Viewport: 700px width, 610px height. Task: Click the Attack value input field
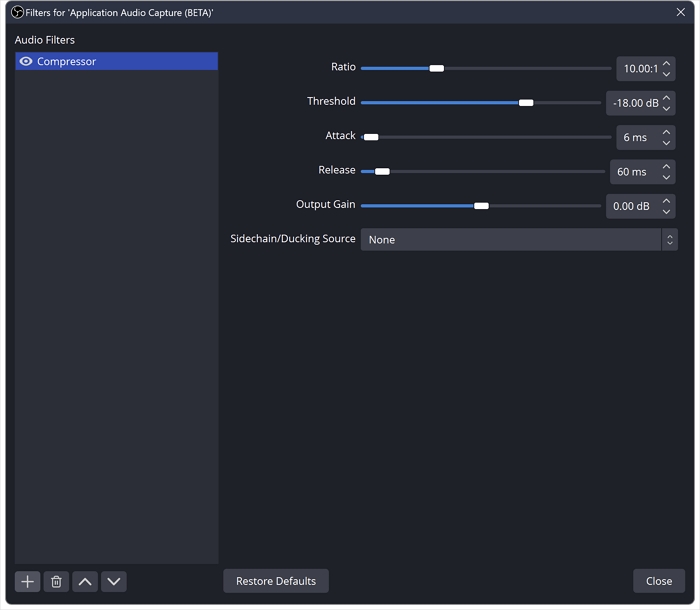pos(635,138)
